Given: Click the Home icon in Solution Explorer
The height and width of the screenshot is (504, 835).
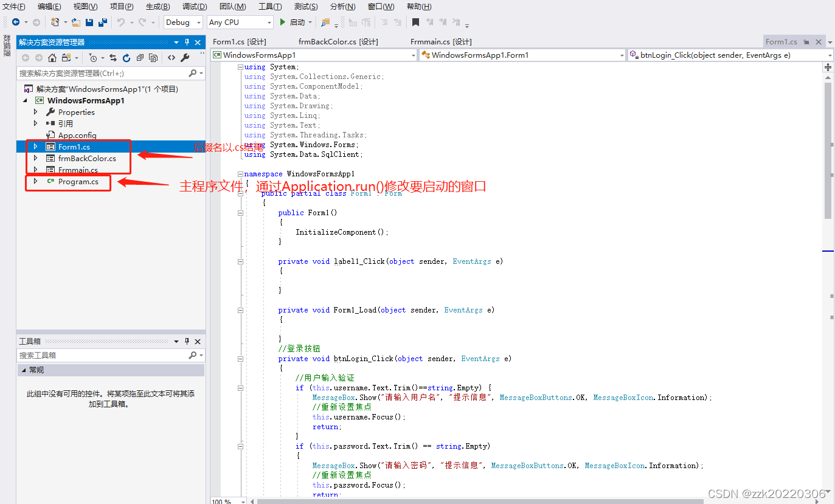Looking at the screenshot, I should [52, 58].
